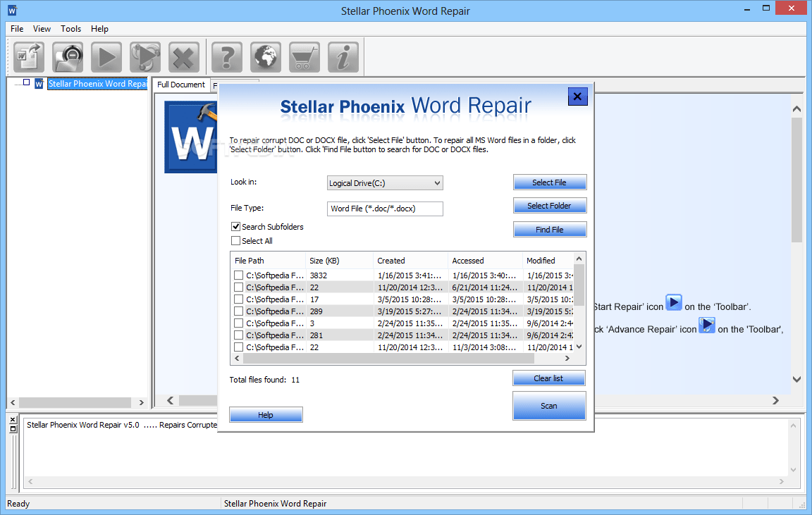Click the globe update icon

(266, 57)
